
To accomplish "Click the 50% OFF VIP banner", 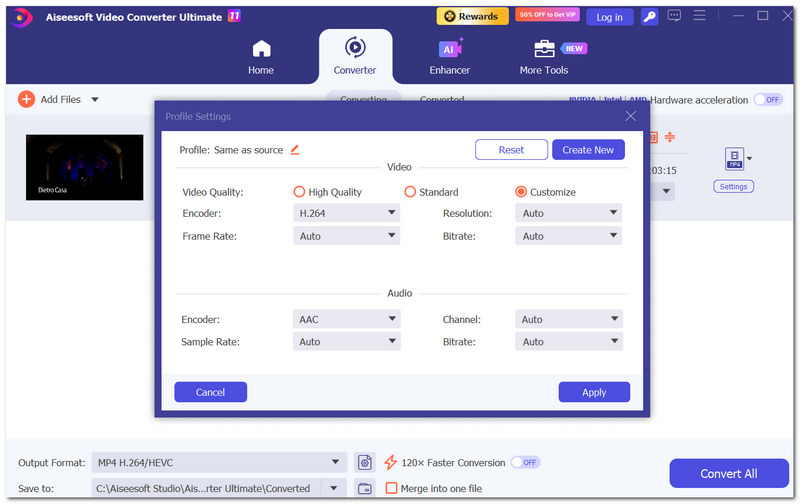I will tap(547, 15).
